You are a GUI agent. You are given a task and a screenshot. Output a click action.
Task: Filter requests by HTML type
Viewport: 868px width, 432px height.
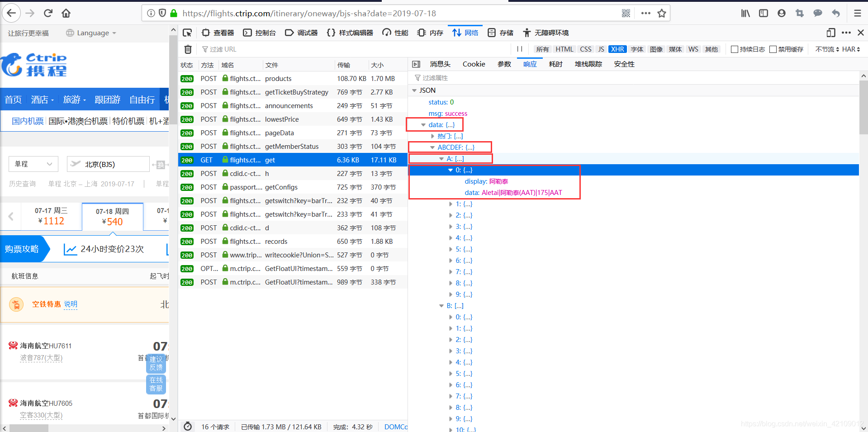(x=564, y=49)
